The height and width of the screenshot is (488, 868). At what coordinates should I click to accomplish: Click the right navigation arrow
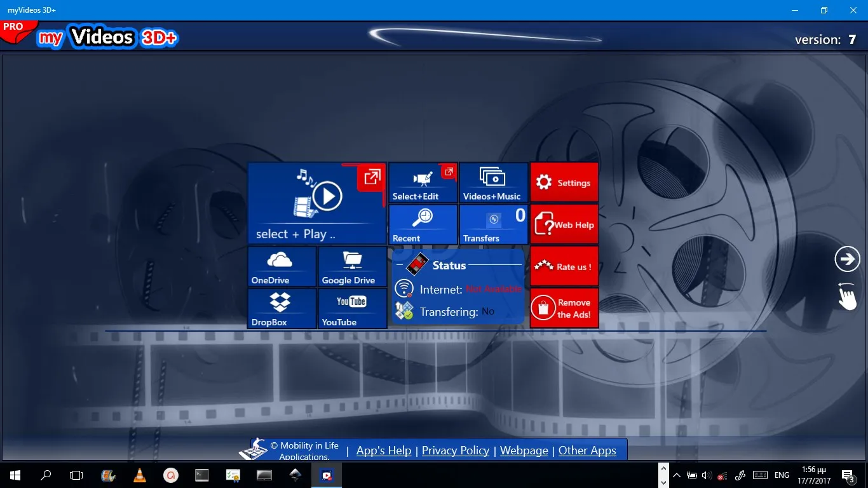pos(847,259)
